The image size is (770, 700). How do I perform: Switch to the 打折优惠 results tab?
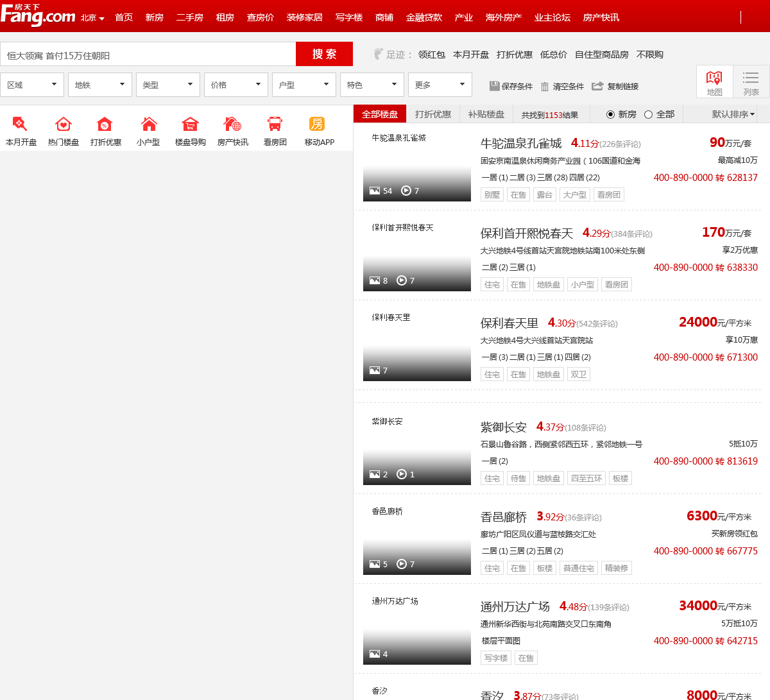click(x=433, y=114)
